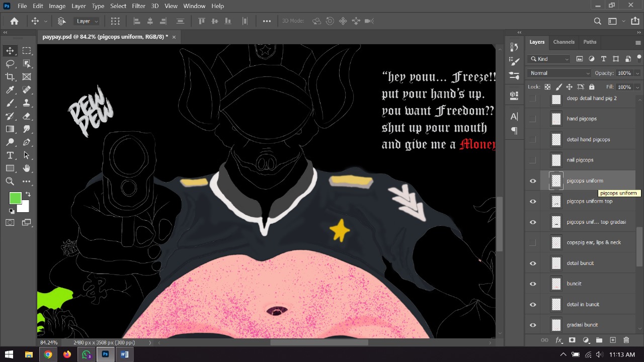Image resolution: width=644 pixels, height=362 pixels.
Task: Open the Window menu
Action: tap(194, 6)
